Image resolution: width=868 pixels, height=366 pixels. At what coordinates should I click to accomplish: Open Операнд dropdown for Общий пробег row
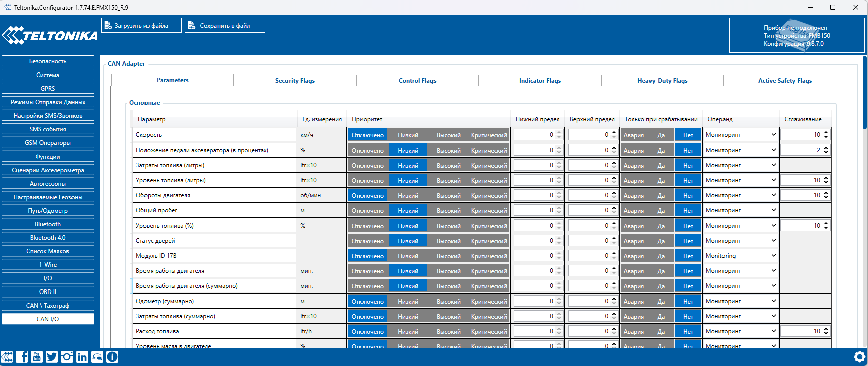pos(741,210)
